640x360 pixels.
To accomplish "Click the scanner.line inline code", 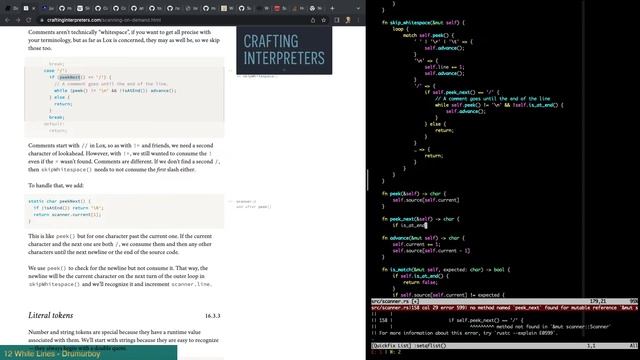I will (x=191, y=284).
